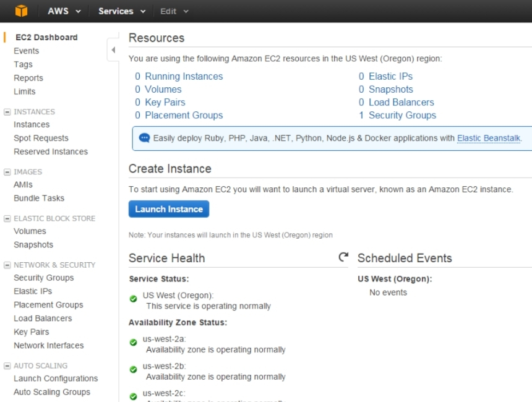
Task: Open Spot Requests in the sidebar
Action: tap(41, 138)
